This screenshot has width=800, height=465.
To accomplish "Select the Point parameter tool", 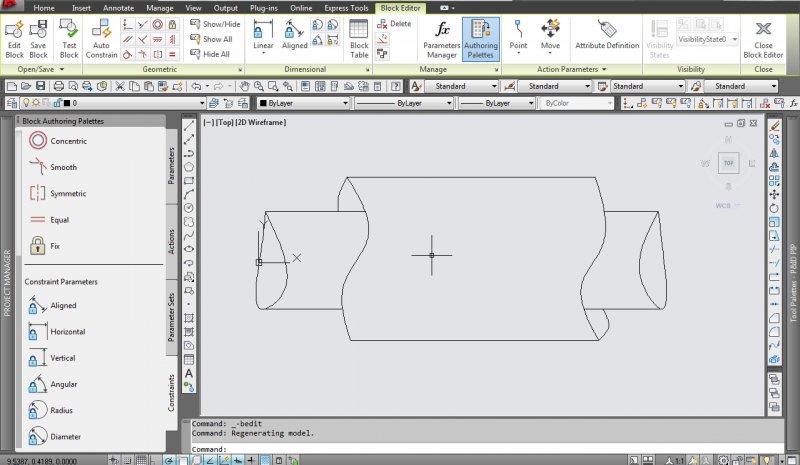I will click(x=518, y=37).
